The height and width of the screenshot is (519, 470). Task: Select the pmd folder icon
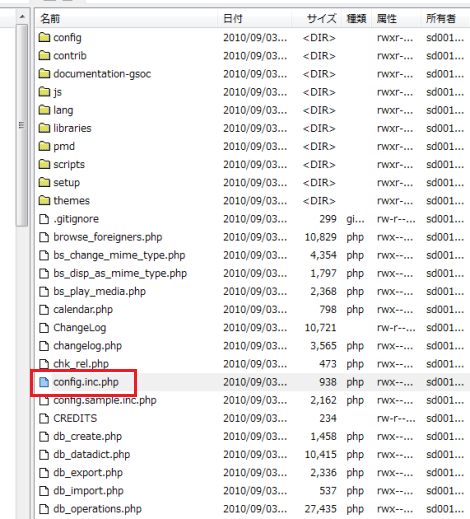pos(44,146)
